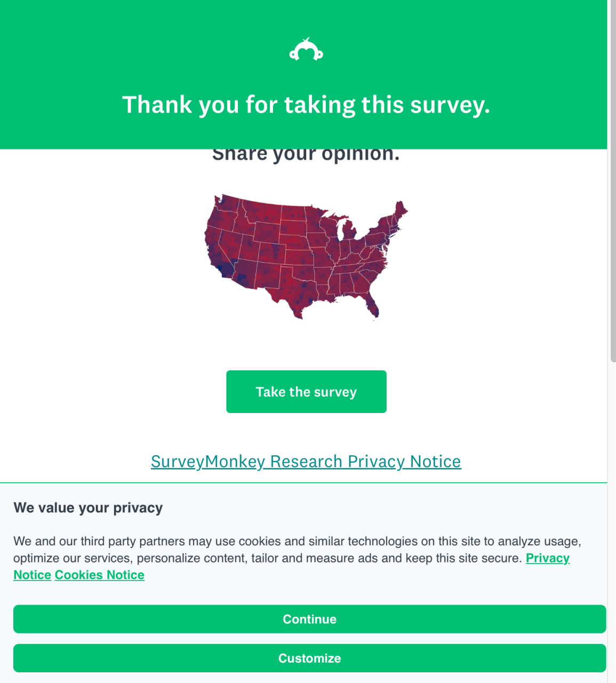Screen dimensions: 616x683
Task: Click the vertical scrollbar thumb
Action: [612, 181]
